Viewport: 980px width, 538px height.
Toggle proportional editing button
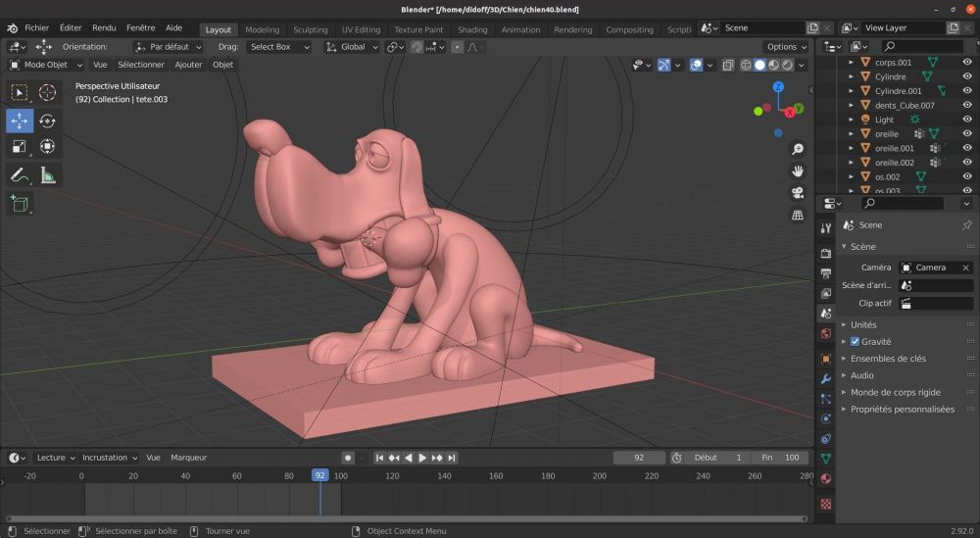pos(458,47)
